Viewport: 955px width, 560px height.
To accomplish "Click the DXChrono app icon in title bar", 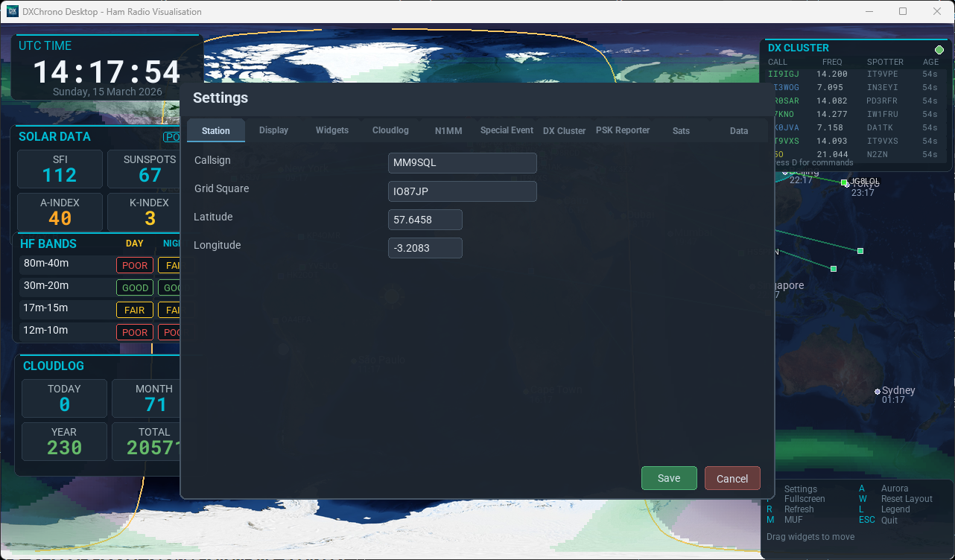I will point(13,11).
